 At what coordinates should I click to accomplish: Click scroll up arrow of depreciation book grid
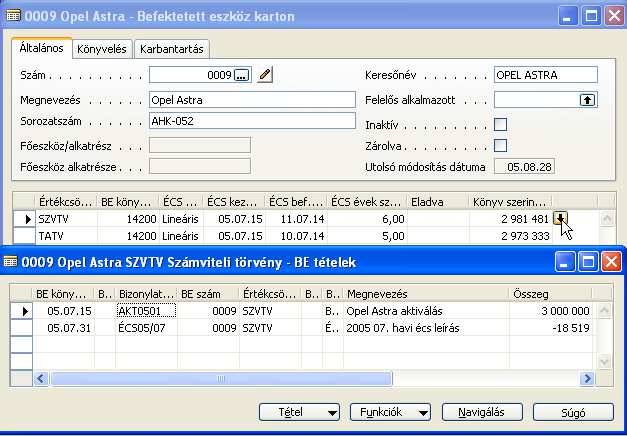tap(607, 218)
